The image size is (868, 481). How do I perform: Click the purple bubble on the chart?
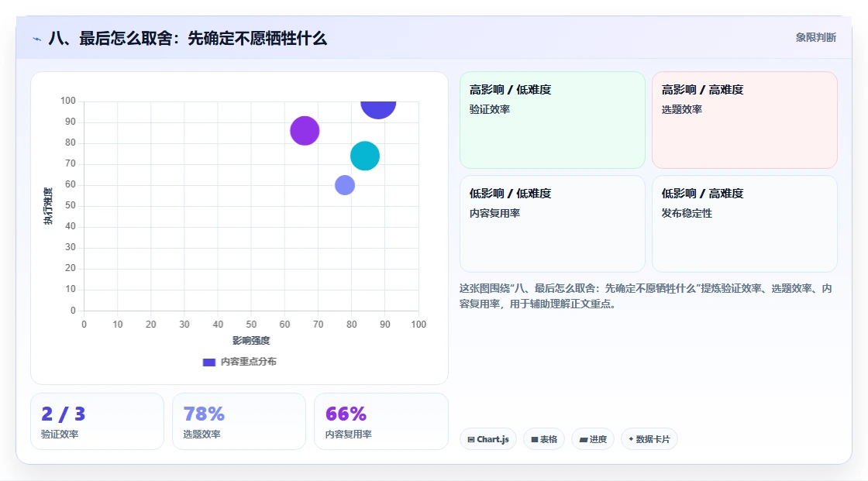(x=305, y=131)
